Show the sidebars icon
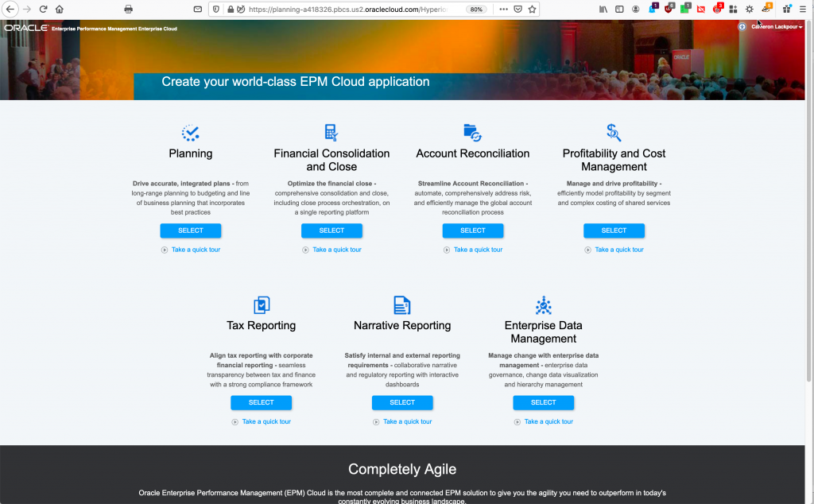 click(x=619, y=10)
